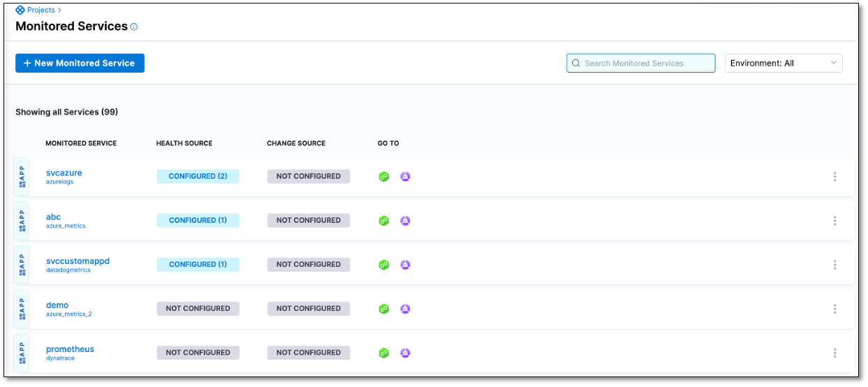Expand the Environment: All dropdown
The width and height of the screenshot is (868, 387).
[783, 63]
